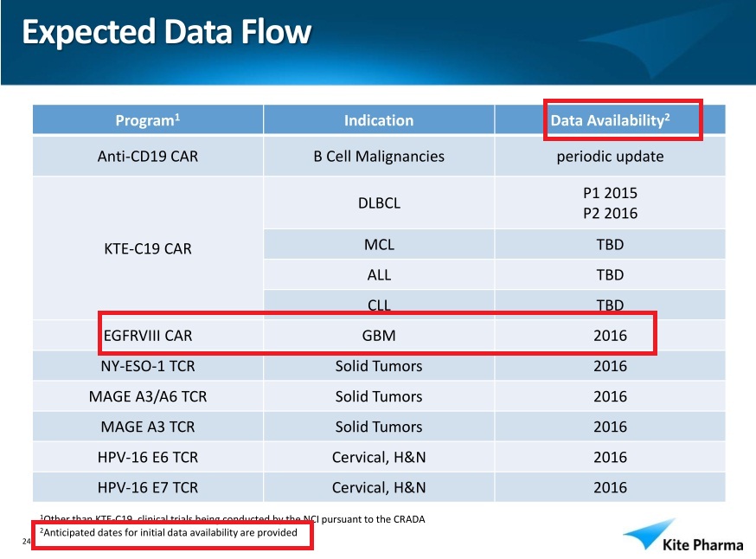The height and width of the screenshot is (559, 756).
Task: Click the "Expected Data Flow" slide title
Action: point(166,32)
